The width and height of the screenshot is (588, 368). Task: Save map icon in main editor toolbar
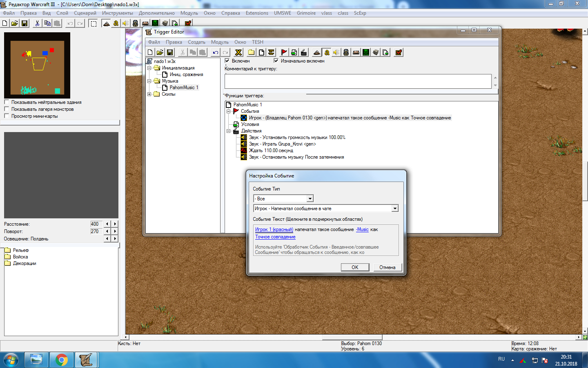[24, 23]
